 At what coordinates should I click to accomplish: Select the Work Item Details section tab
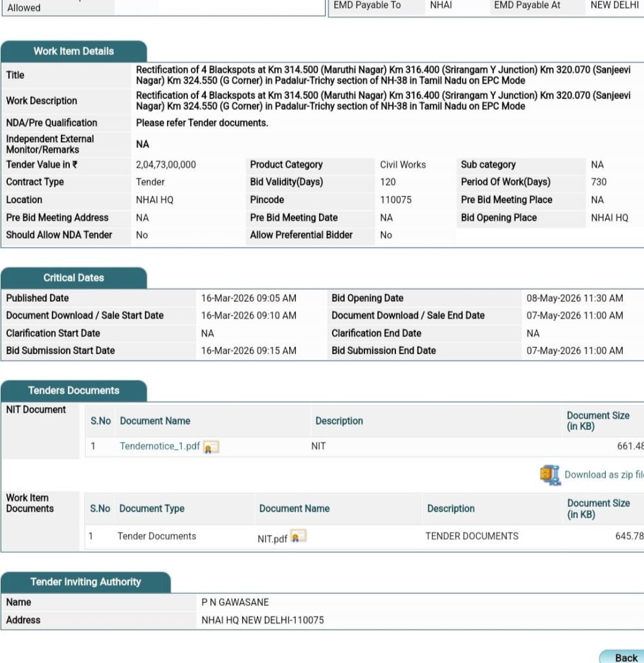(73, 51)
